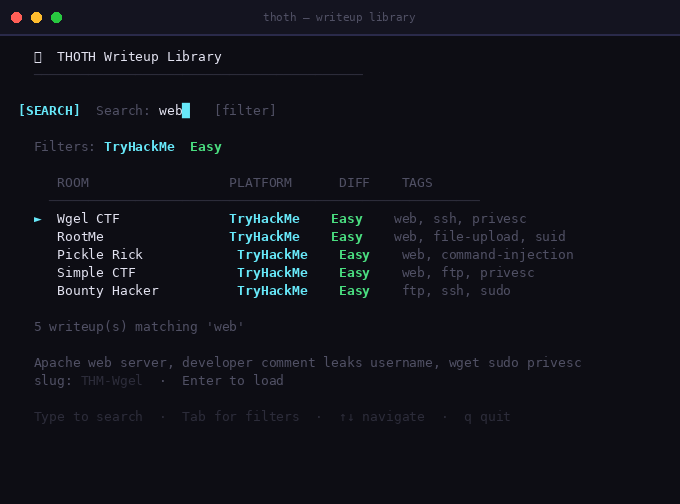This screenshot has height=504, width=680.
Task: Click the selection arrow next to Wgel CTF
Action: tap(38, 219)
